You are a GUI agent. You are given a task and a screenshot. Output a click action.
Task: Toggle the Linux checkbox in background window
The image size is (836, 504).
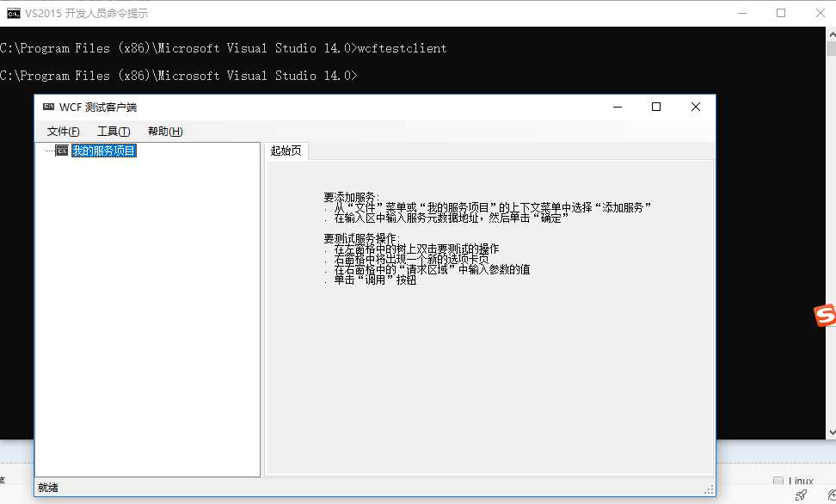point(778,481)
